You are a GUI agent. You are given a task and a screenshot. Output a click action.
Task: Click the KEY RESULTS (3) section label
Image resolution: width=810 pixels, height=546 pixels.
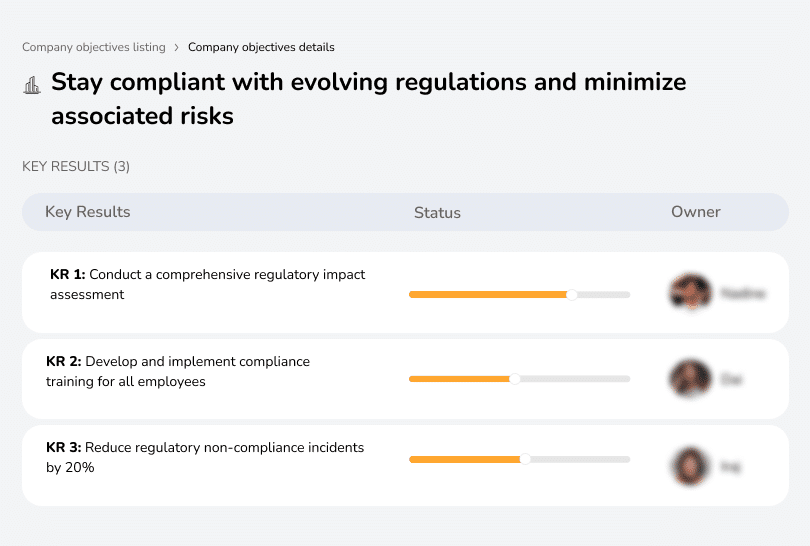[76, 166]
